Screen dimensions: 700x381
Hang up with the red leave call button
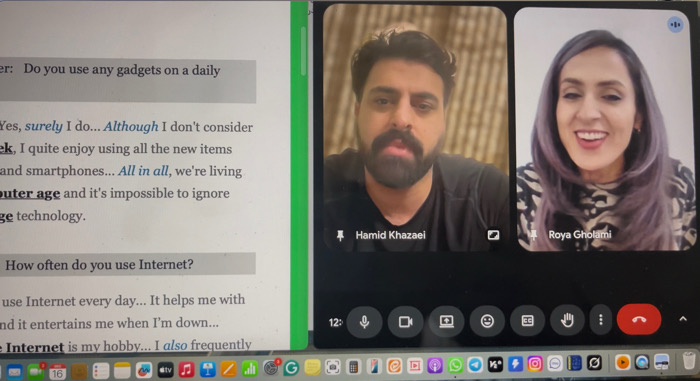[639, 319]
